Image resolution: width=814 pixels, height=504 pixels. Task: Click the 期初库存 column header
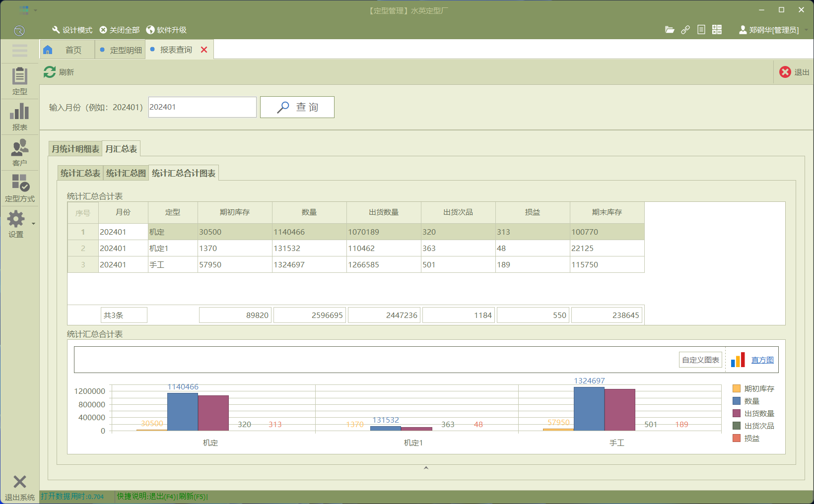pyautogui.click(x=235, y=212)
